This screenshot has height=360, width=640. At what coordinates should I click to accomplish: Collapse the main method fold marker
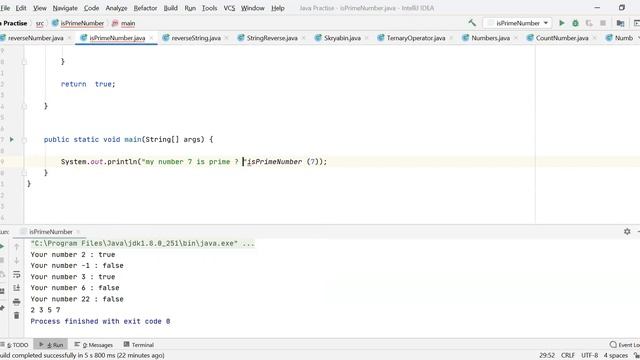pos(24,140)
